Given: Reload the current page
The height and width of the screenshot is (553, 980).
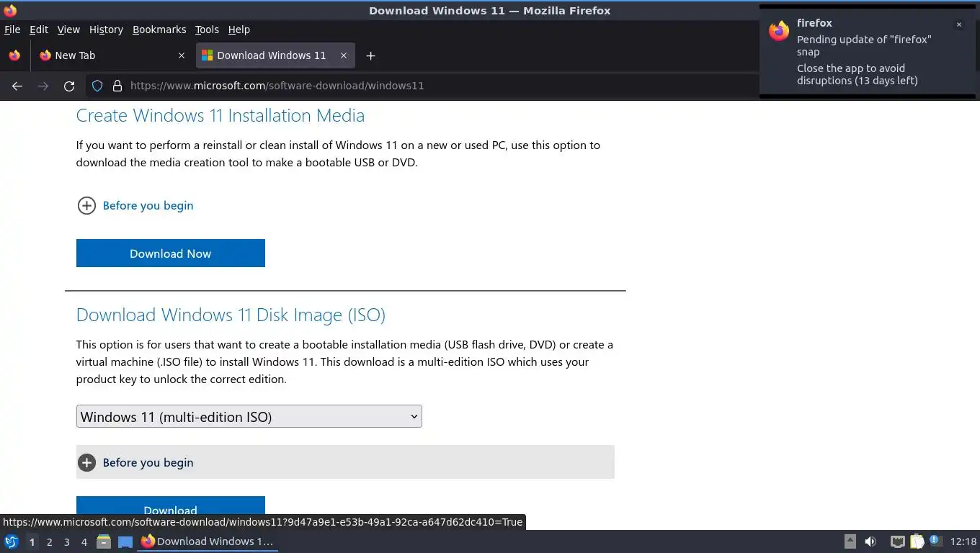Looking at the screenshot, I should coord(69,86).
